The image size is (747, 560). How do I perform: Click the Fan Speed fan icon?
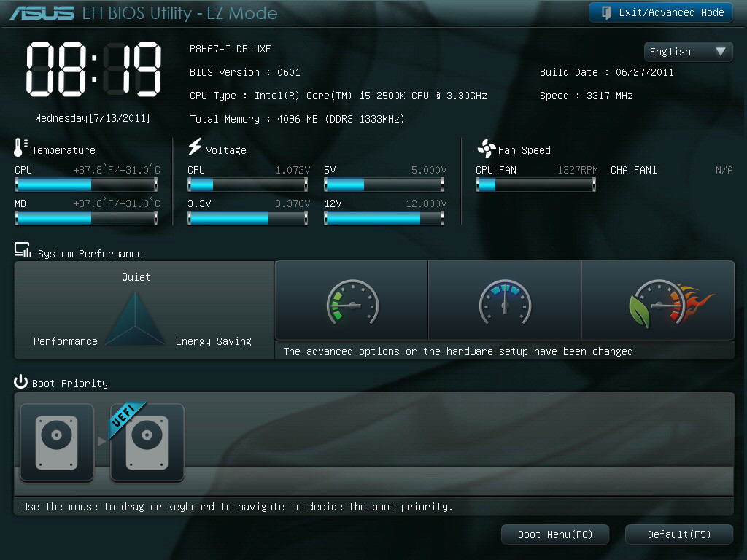[486, 149]
